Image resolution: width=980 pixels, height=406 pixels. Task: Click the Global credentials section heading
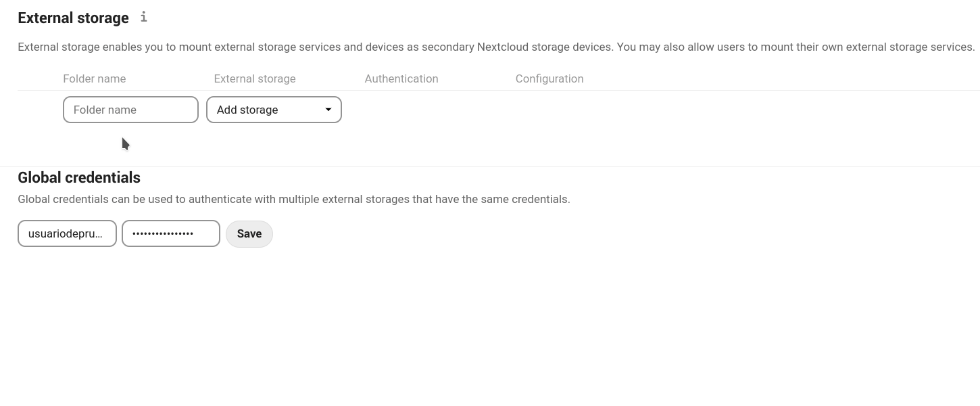coord(79,177)
